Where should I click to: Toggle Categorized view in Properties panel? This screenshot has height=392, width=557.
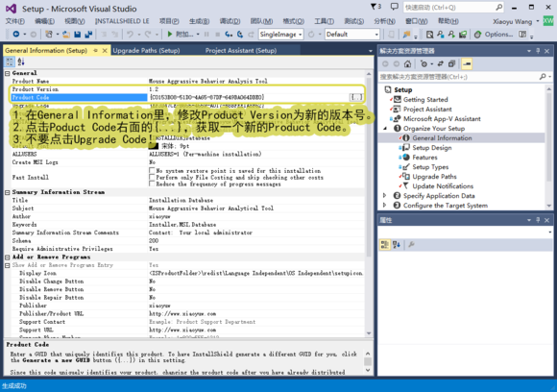click(385, 244)
